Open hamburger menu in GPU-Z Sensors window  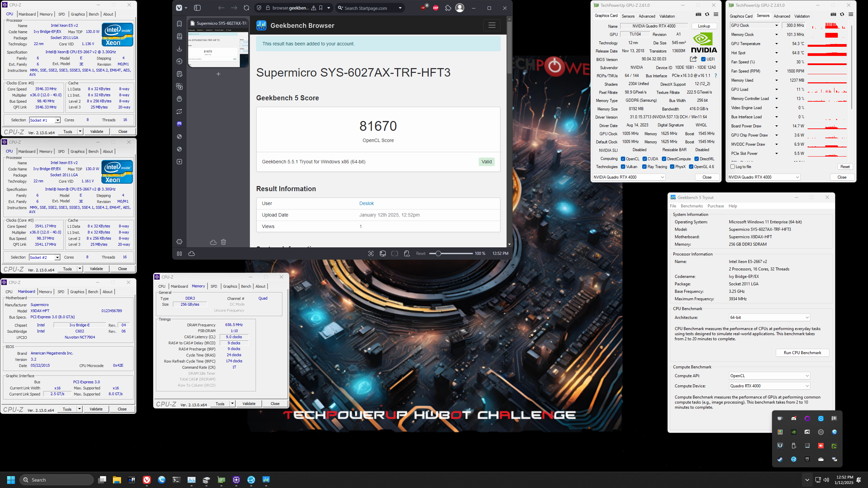pyautogui.click(x=851, y=14)
